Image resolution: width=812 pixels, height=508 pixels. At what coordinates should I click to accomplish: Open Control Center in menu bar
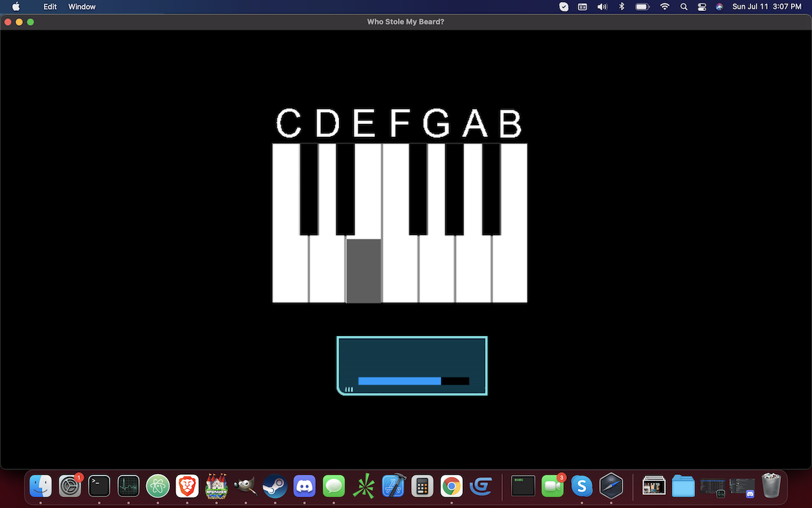click(701, 7)
